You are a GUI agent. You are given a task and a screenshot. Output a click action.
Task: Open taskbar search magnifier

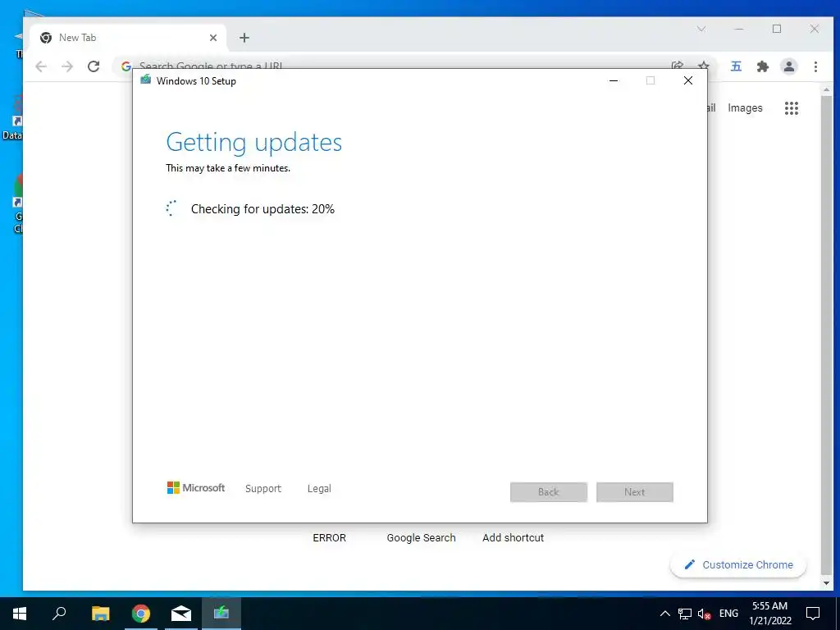59,614
